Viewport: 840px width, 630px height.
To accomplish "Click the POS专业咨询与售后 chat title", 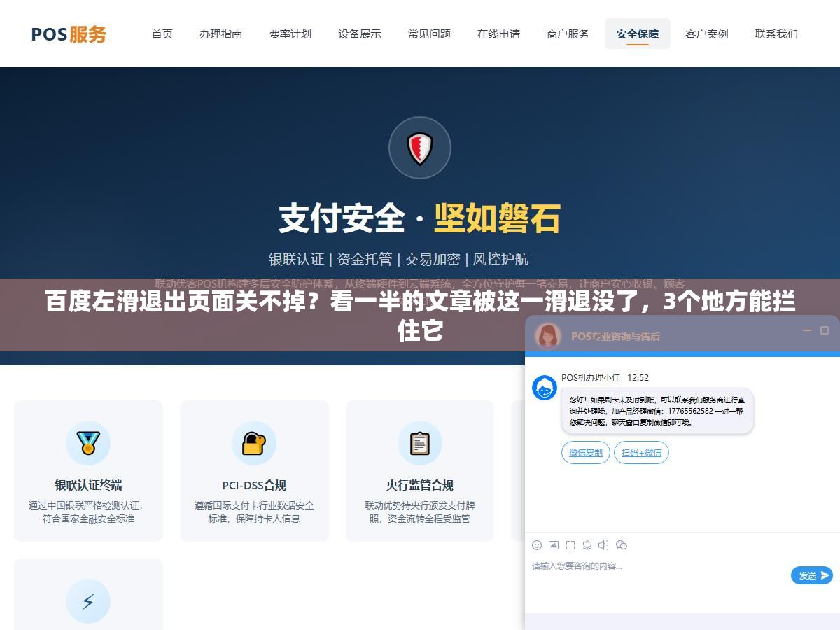I will tap(615, 336).
